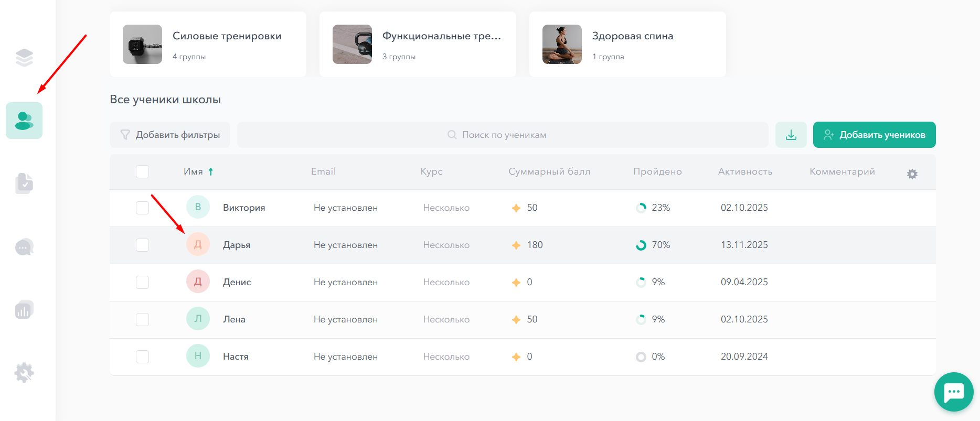Open the Здоровая спина course card
The image size is (980, 421).
click(x=627, y=45)
